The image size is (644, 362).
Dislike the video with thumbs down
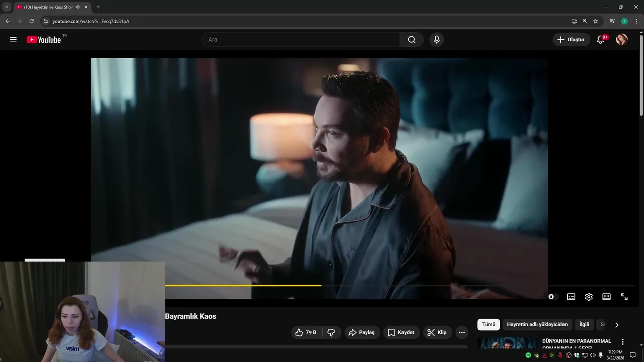pyautogui.click(x=331, y=332)
